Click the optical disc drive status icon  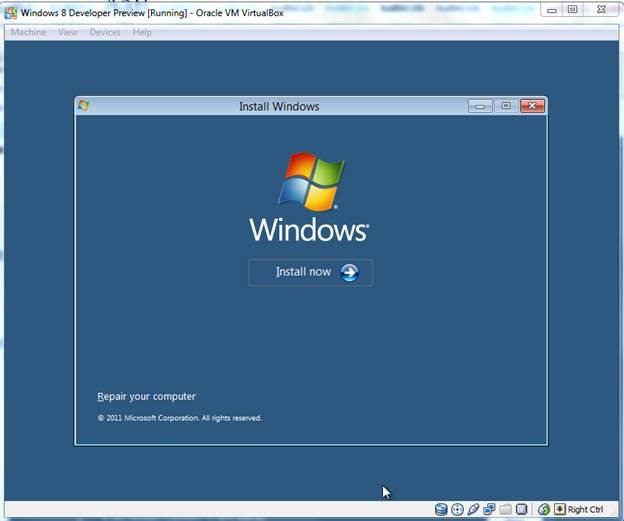tap(457, 509)
